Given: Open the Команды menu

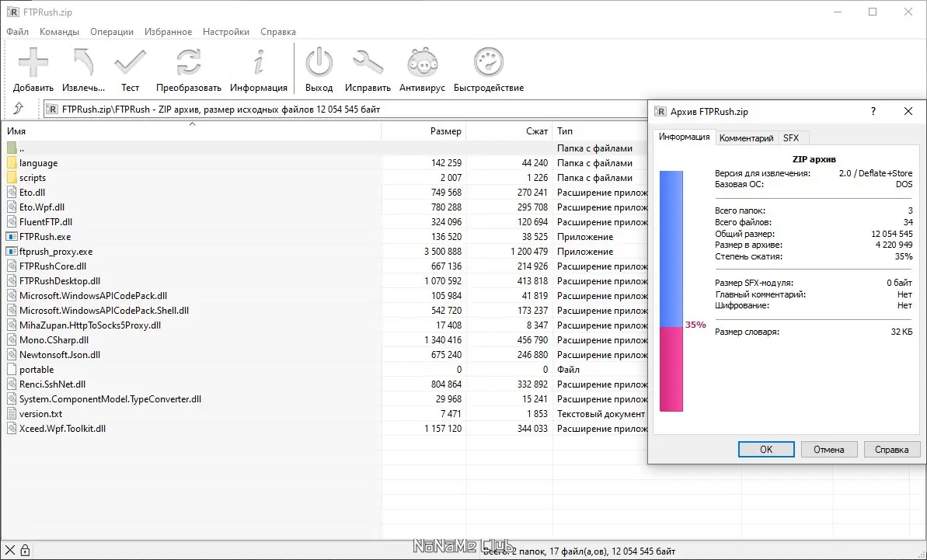Looking at the screenshot, I should pos(59,32).
